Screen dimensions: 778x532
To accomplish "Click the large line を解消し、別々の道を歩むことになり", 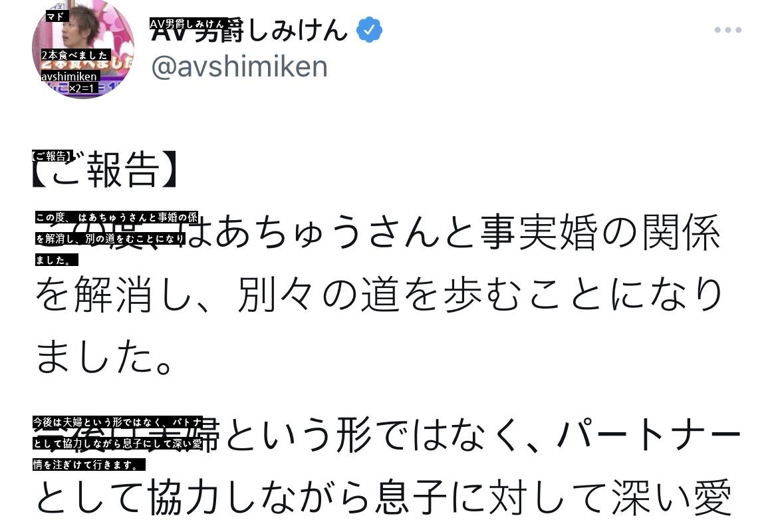I will point(379,296).
